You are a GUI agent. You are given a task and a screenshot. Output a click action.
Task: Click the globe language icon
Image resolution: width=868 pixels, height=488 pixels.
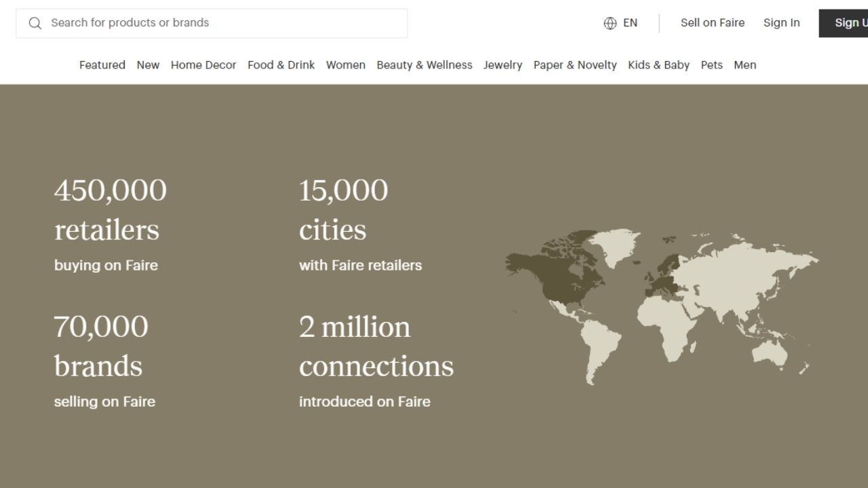(610, 23)
